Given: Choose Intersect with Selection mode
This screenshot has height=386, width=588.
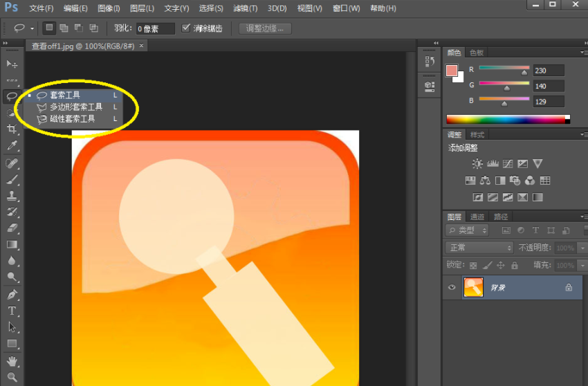Looking at the screenshot, I should (x=94, y=28).
